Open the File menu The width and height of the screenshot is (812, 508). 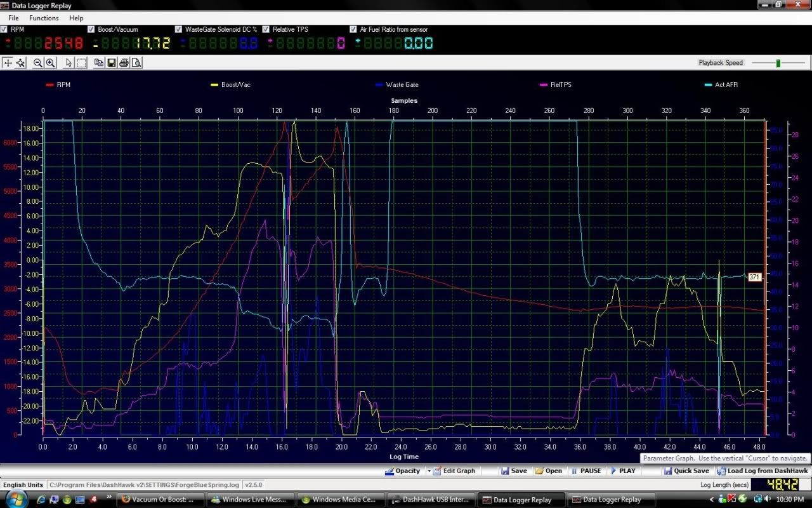click(13, 18)
